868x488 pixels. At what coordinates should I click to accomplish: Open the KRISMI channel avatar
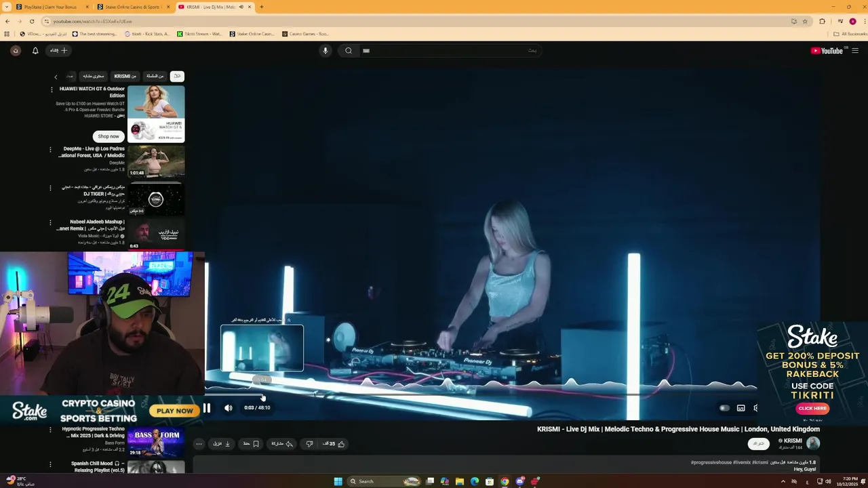(813, 443)
